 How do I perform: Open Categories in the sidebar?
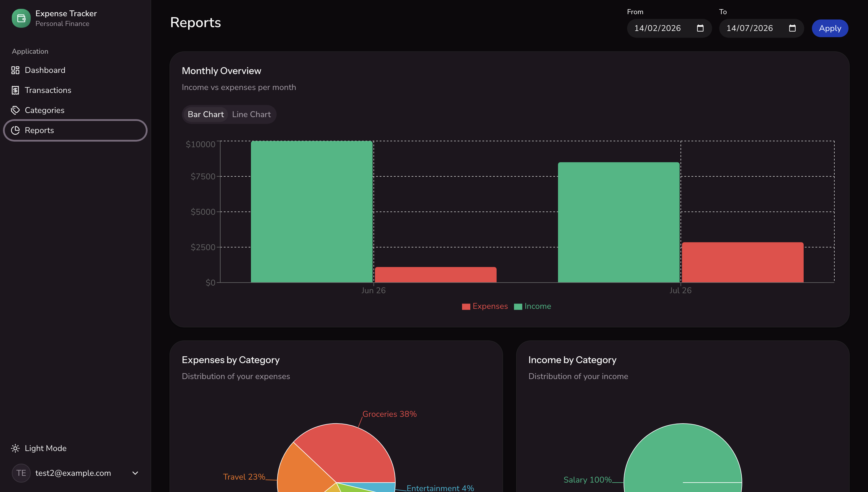75,110
